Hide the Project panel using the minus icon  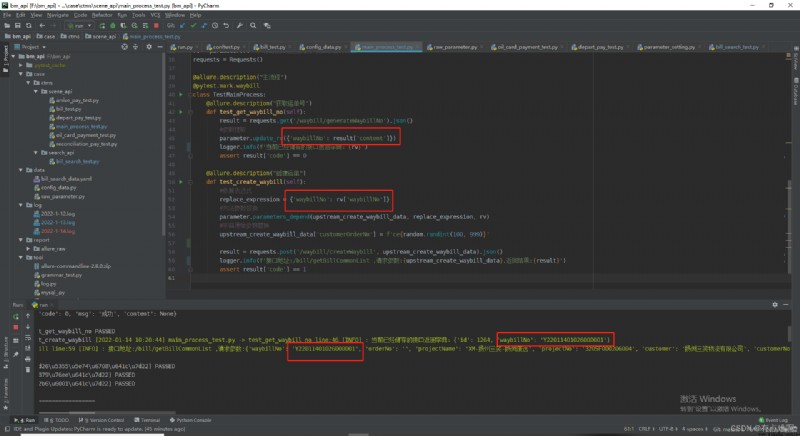[x=160, y=47]
